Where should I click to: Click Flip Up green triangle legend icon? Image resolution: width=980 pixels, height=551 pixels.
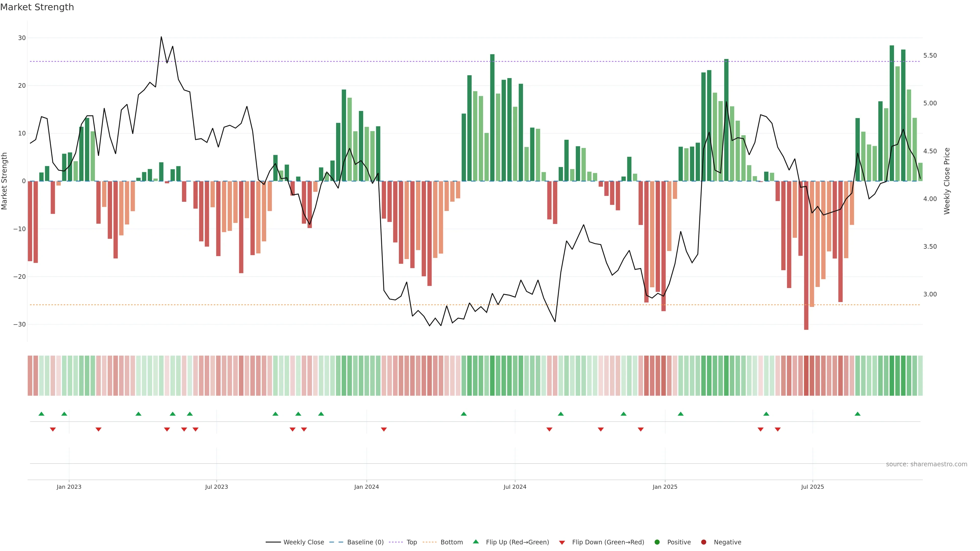point(475,542)
